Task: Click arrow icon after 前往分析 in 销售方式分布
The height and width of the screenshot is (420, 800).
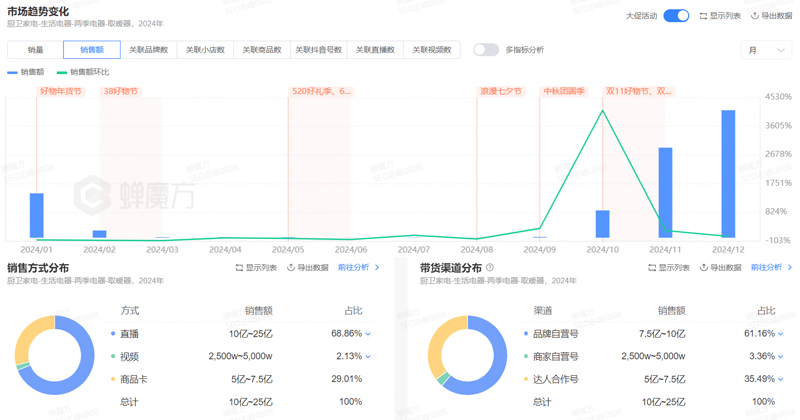Action: click(376, 268)
